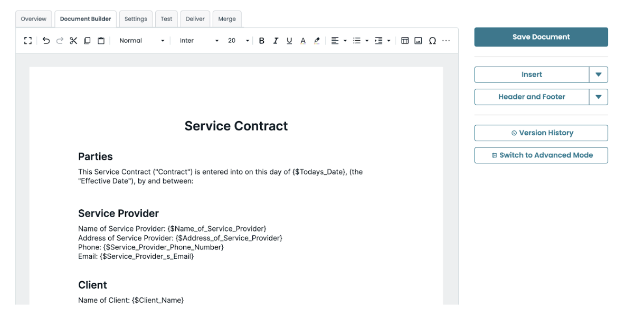Viewport: 644px width, 334px height.
Task: Toggle fullscreen editing mode
Action: (x=28, y=40)
